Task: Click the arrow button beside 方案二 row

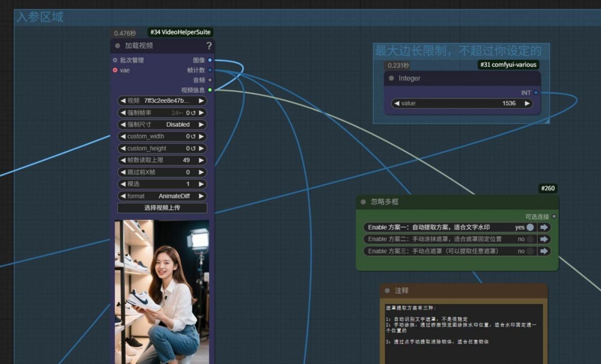Action: coord(544,239)
